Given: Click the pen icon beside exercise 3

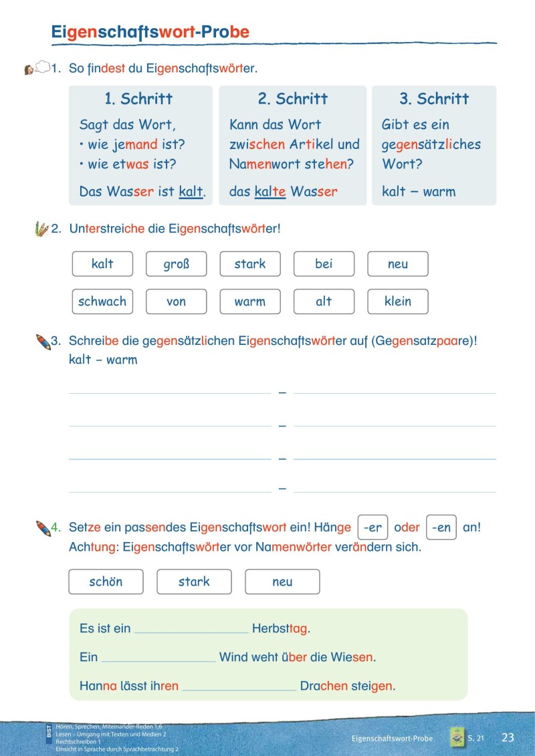Looking at the screenshot, I should (43, 342).
